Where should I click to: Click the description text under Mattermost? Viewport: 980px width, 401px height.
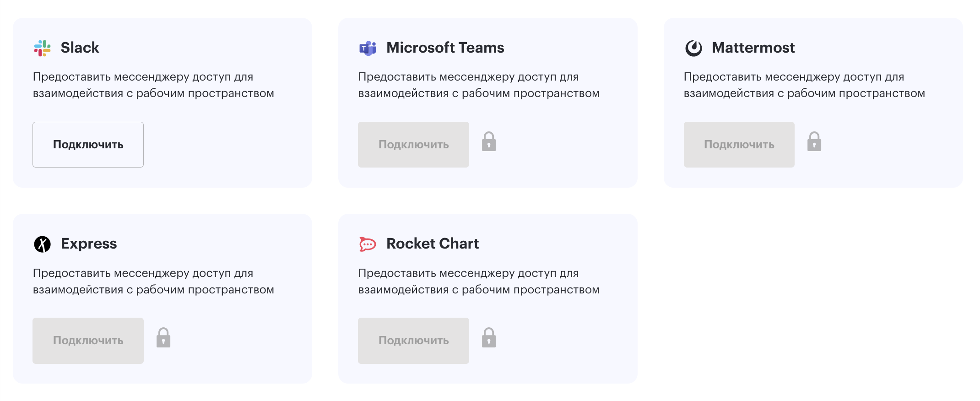(804, 85)
